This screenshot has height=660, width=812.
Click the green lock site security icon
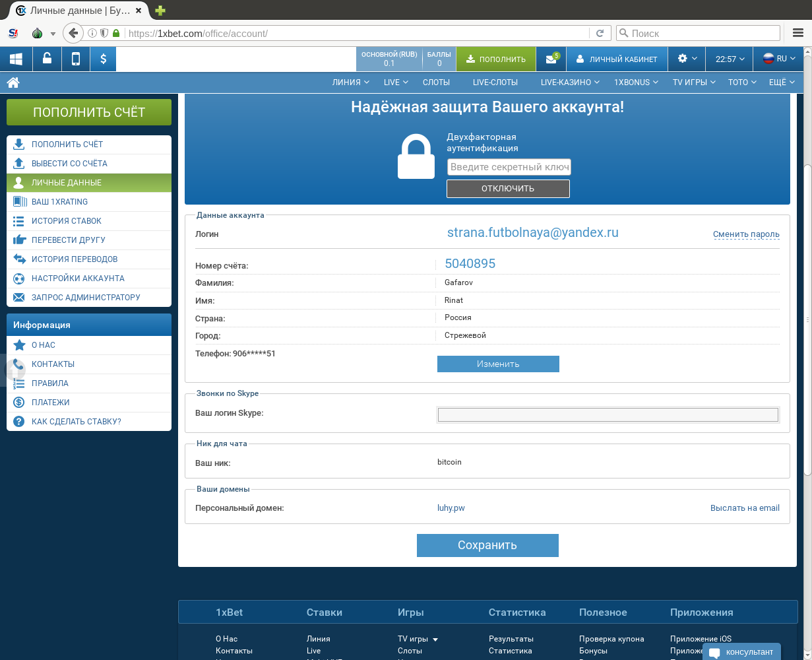coord(116,33)
